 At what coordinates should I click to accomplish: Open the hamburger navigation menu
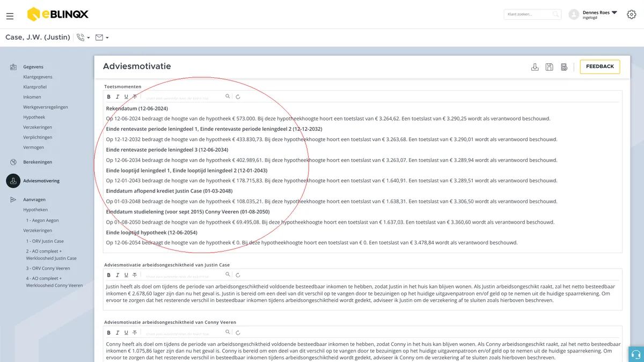10,16
